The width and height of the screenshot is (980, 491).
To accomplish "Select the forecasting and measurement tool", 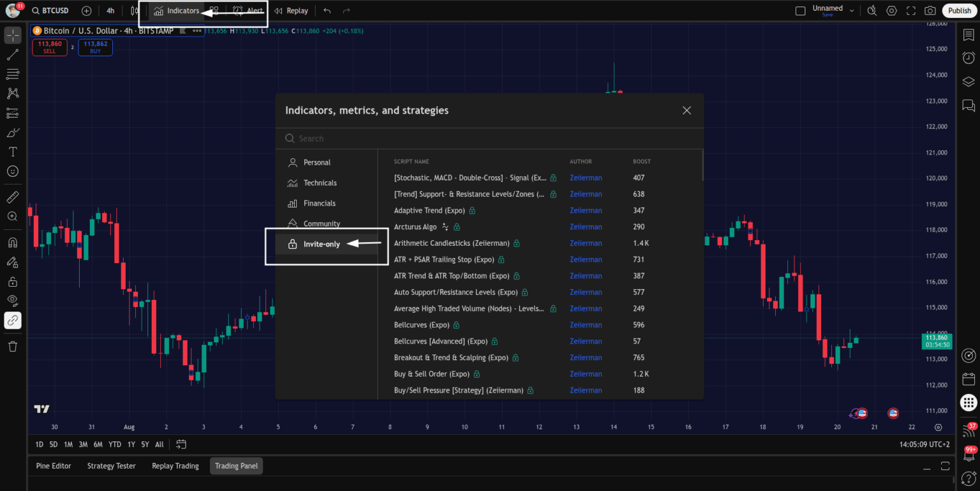I will pos(13,114).
